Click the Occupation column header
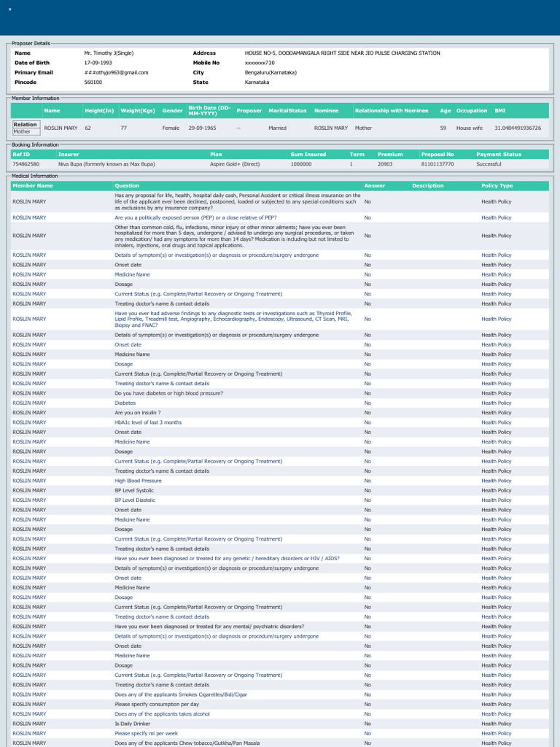Viewport: 560px width, 747px height. pyautogui.click(x=472, y=111)
